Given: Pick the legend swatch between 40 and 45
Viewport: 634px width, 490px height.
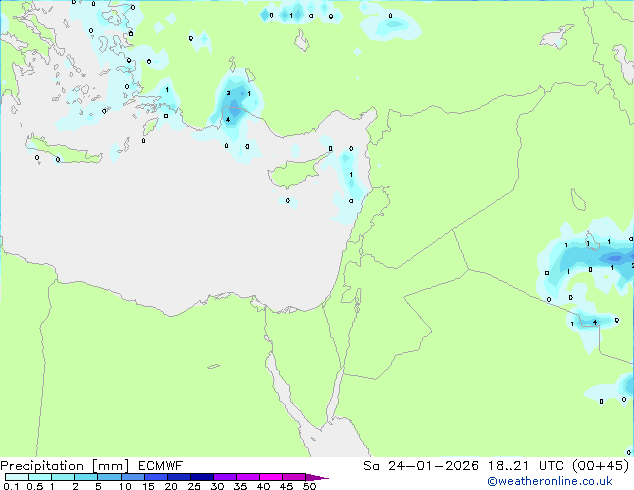Looking at the screenshot, I should (271, 477).
